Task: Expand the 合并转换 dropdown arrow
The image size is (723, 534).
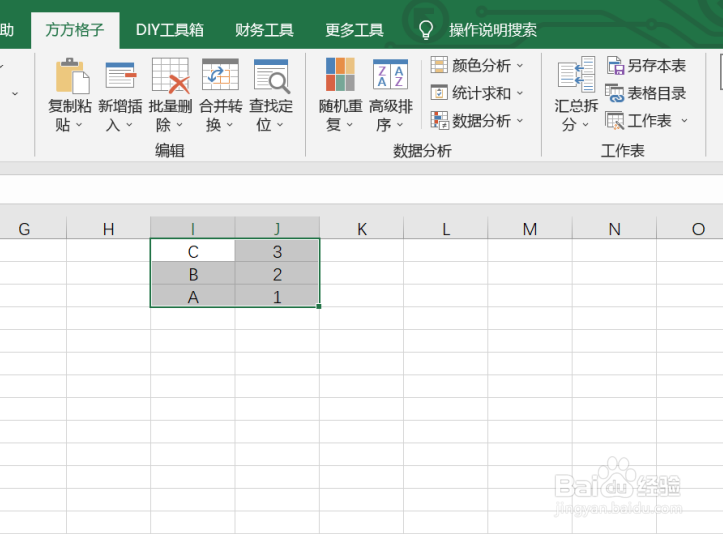Action: [230, 125]
